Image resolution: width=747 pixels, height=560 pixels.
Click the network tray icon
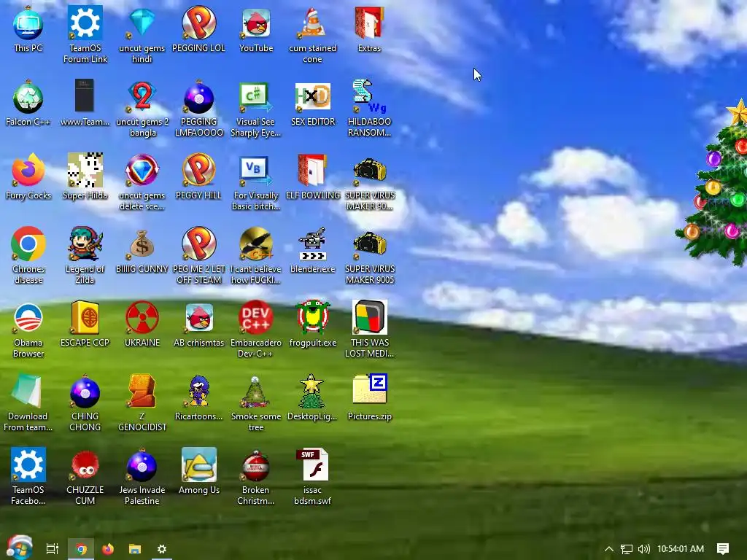click(x=627, y=549)
